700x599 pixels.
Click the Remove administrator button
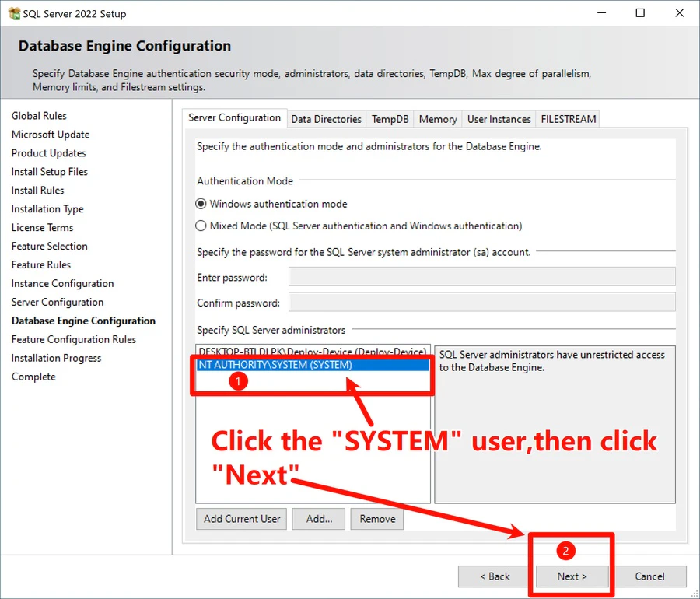pyautogui.click(x=377, y=519)
